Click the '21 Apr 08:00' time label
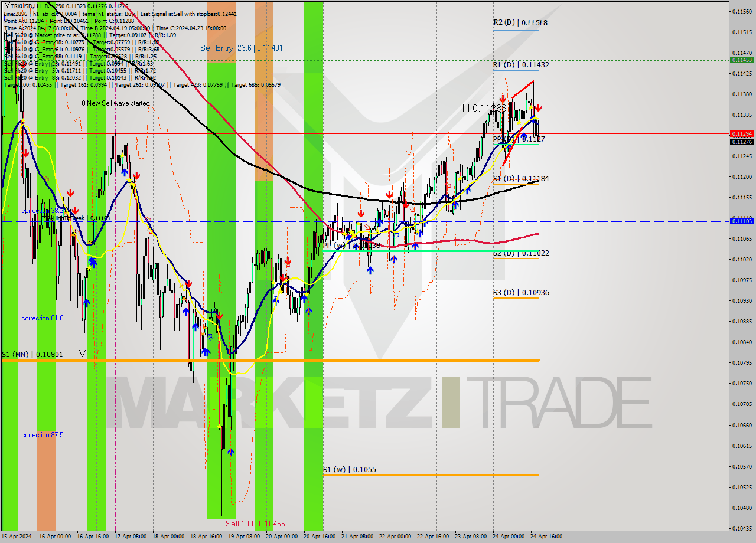Image resolution: width=756 pixels, height=543 pixels. point(357,537)
